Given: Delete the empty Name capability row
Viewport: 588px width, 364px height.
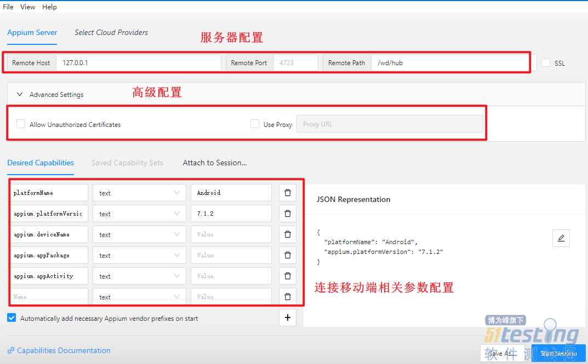Looking at the screenshot, I should click(x=287, y=296).
